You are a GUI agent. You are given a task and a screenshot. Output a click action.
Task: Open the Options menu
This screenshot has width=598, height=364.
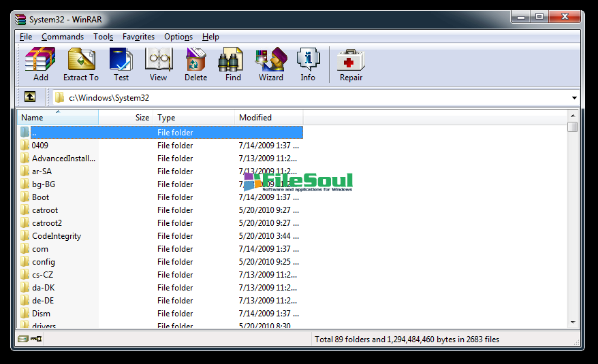pos(178,37)
